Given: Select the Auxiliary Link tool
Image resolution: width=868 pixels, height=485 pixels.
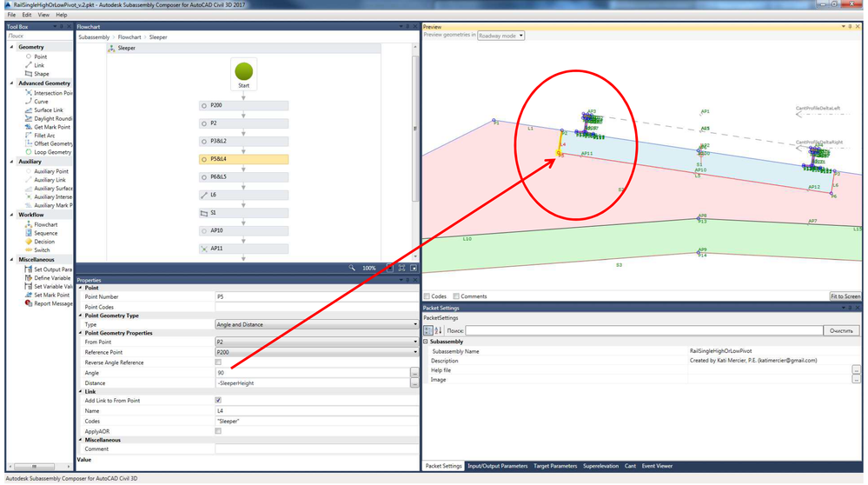Looking at the screenshot, I should click(x=45, y=180).
